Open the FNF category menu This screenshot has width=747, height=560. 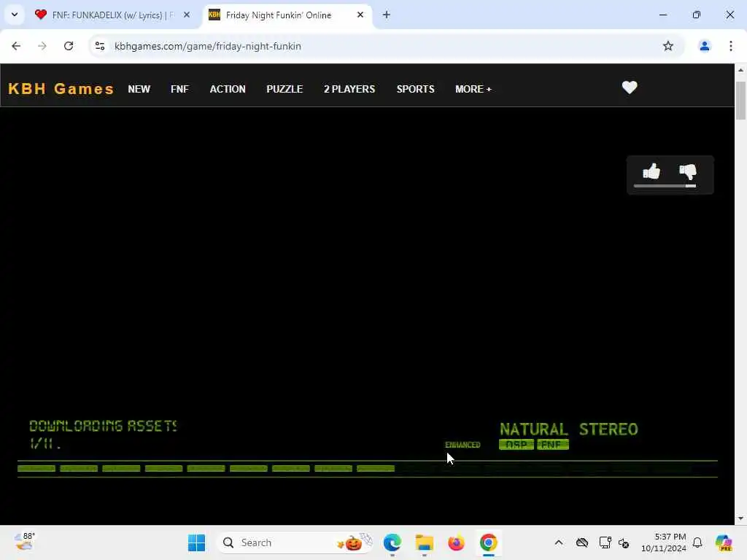tap(179, 89)
